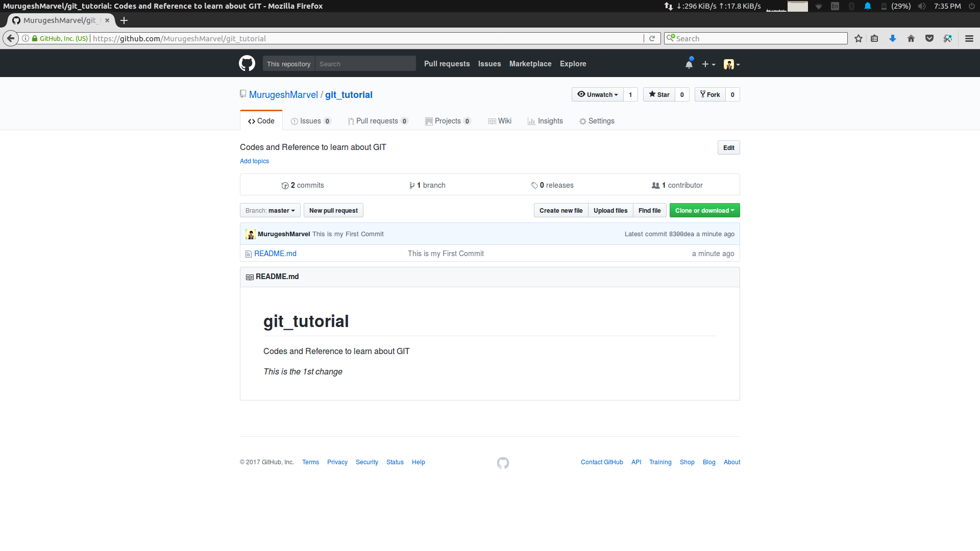This screenshot has width=980, height=551.
Task: Open the new tab plus button
Action: [124, 20]
